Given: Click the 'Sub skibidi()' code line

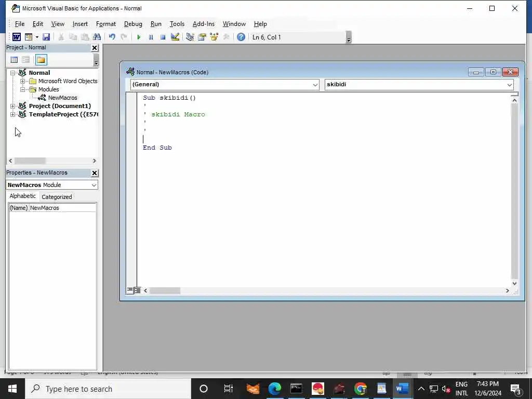Looking at the screenshot, I should click(169, 98).
